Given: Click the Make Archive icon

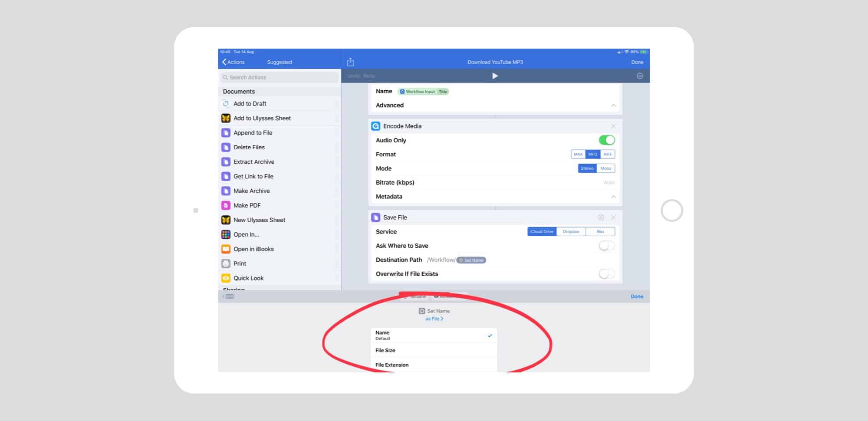Looking at the screenshot, I should coord(226,191).
